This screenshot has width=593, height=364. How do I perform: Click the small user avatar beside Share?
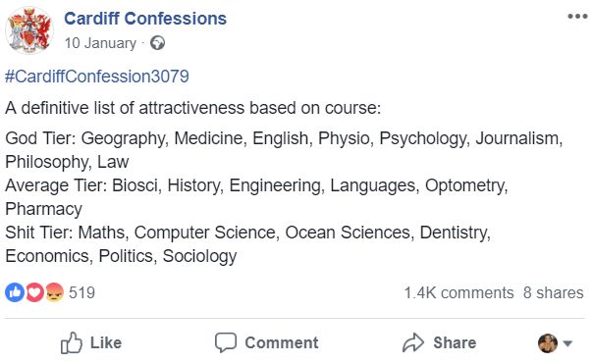coord(548,343)
